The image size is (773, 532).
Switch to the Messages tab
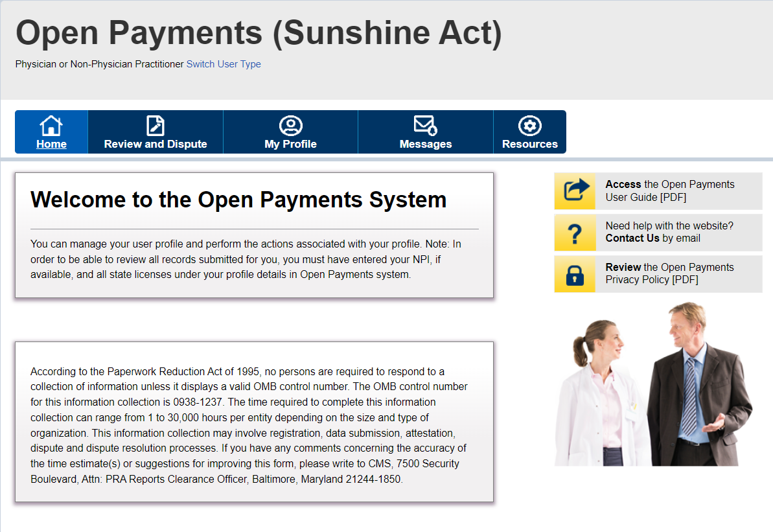coord(426,132)
